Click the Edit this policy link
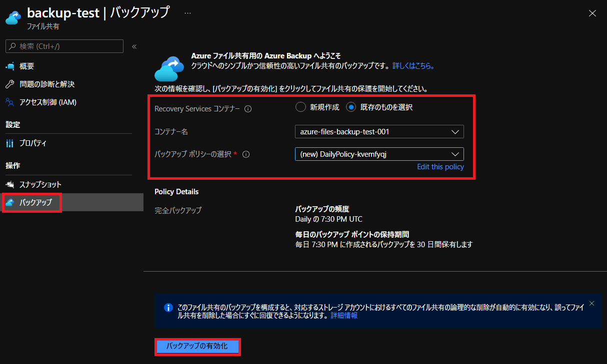The width and height of the screenshot is (607, 364). 440,167
